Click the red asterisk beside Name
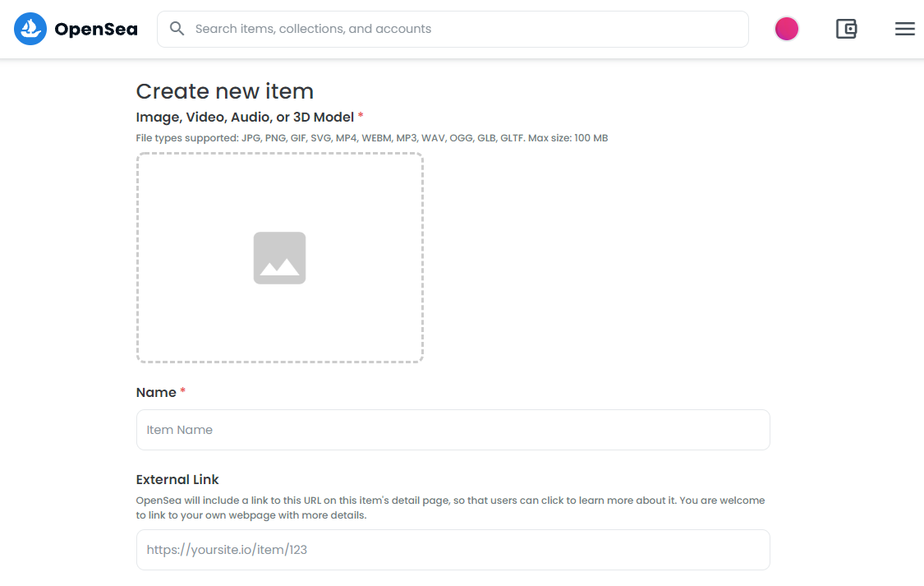 [182, 390]
